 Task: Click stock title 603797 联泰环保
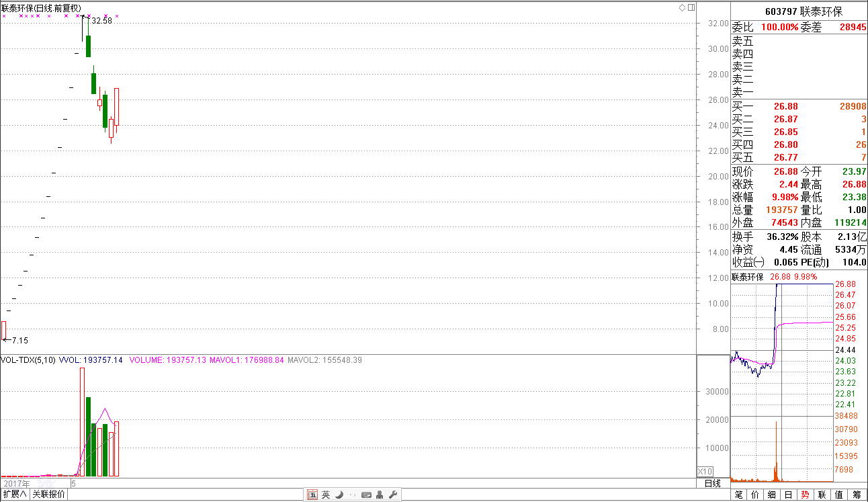798,11
